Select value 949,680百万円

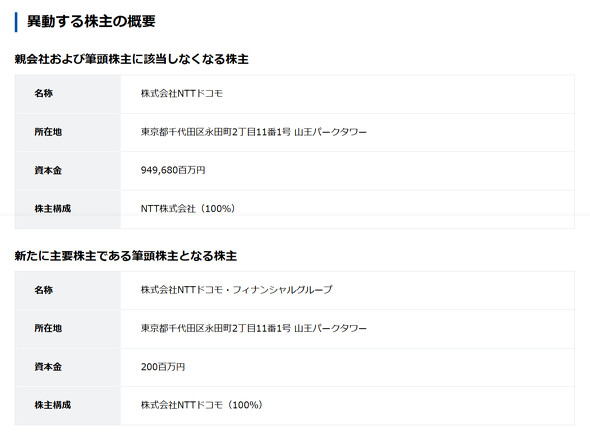[x=173, y=170]
